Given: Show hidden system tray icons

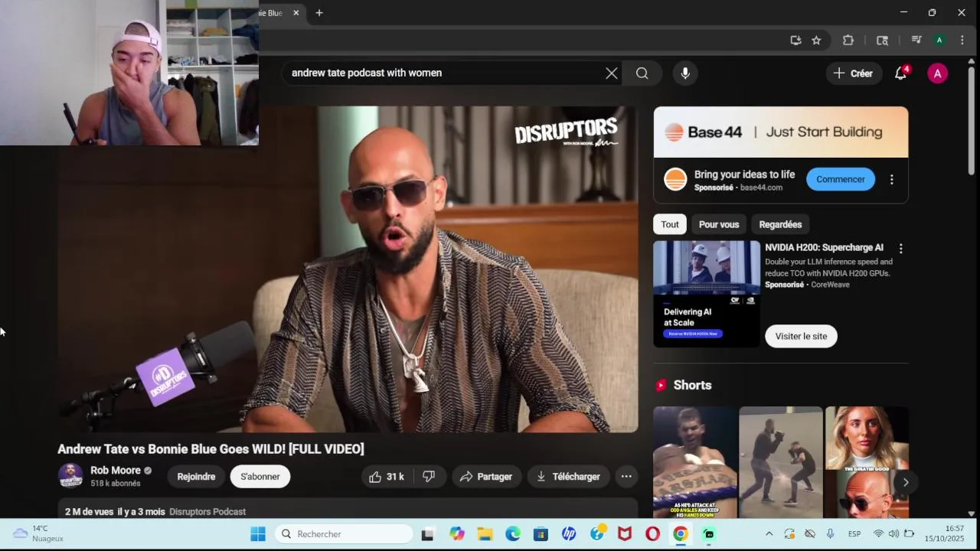Looking at the screenshot, I should (x=769, y=534).
